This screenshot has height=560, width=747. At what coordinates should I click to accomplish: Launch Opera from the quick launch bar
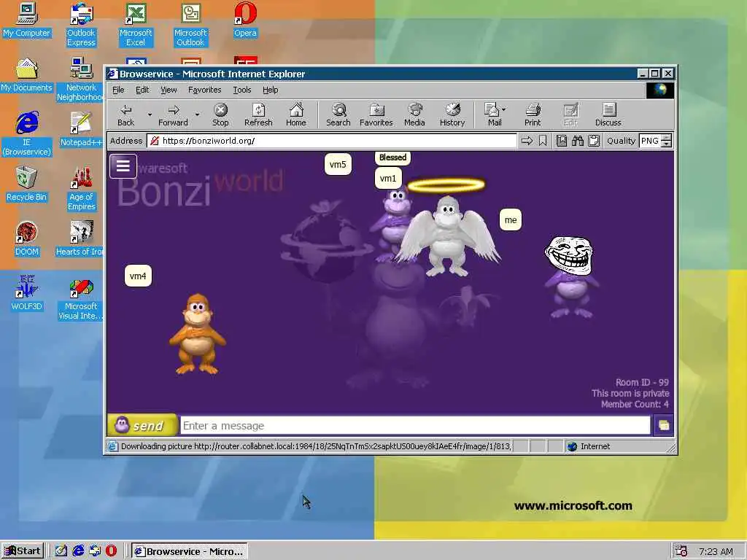[111, 551]
